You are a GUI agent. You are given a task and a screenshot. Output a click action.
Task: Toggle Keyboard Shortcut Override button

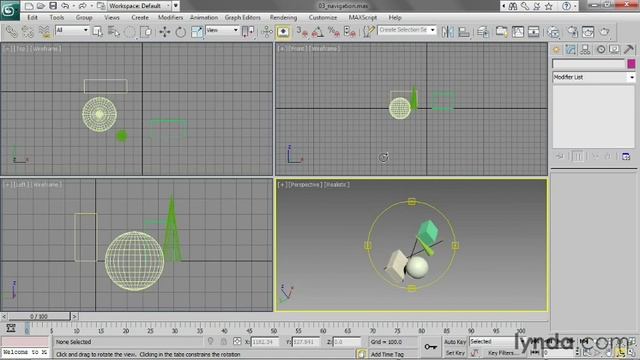click(x=283, y=31)
